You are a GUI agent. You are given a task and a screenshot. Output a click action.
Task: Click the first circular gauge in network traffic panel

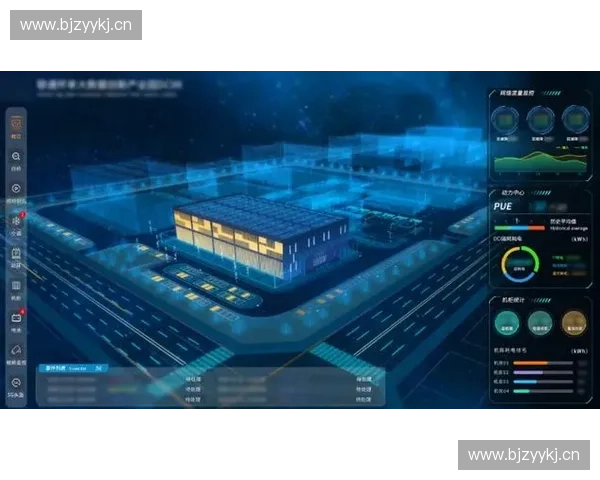[505, 119]
